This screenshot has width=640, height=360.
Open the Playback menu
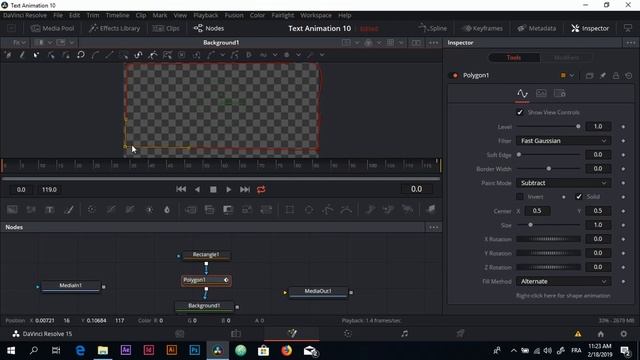point(206,15)
